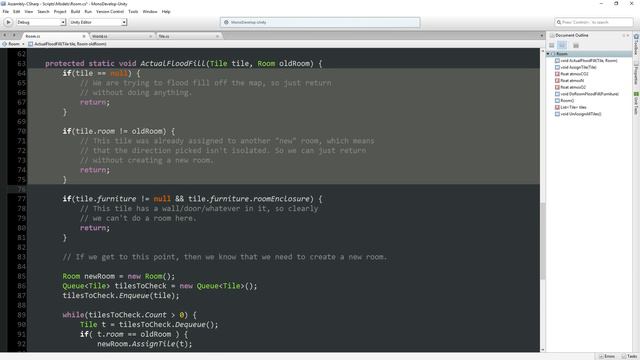Open the Search menu
This screenshot has width=640, height=360.
pyautogui.click(x=43, y=11)
